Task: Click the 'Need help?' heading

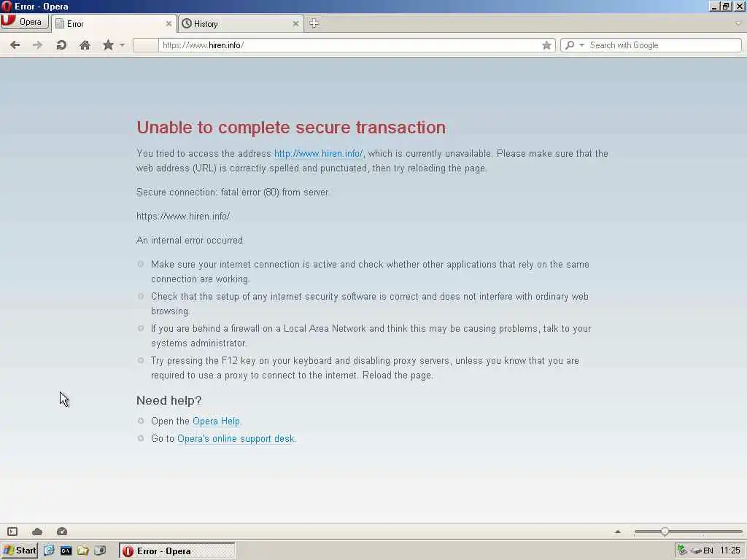Action: 169,400
